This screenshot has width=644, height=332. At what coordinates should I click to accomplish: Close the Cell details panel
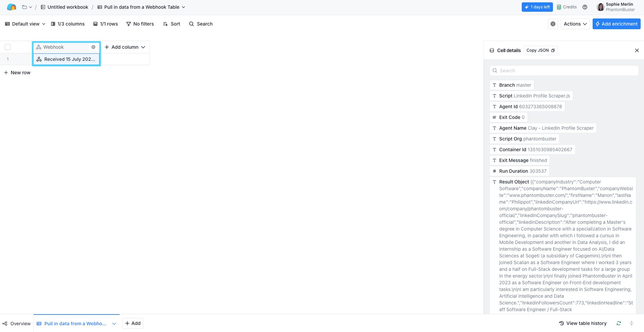coord(637,50)
